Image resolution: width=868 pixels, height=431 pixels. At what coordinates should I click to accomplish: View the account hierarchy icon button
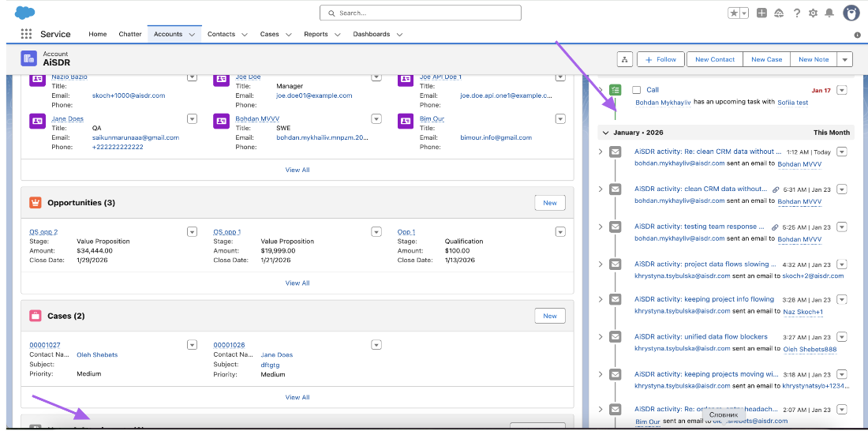(x=624, y=59)
